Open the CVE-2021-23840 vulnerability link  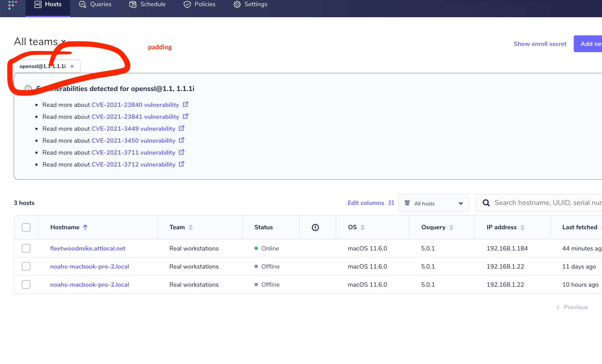(135, 105)
